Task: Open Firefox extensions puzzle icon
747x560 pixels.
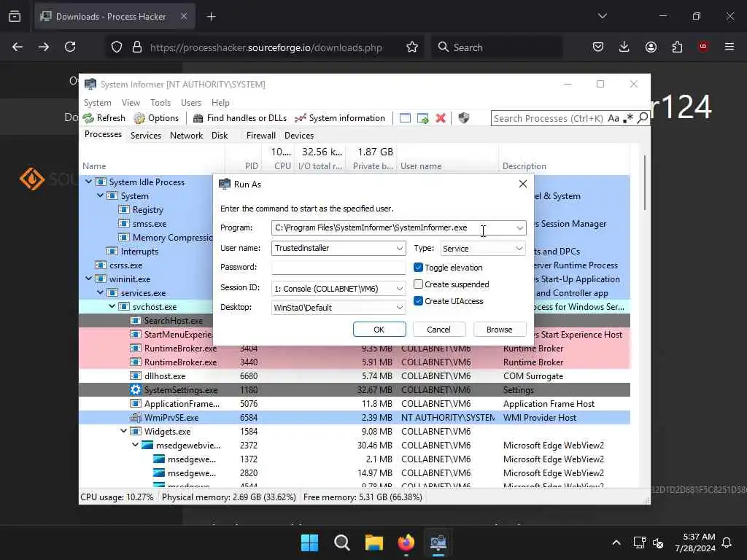Action: coord(677,47)
